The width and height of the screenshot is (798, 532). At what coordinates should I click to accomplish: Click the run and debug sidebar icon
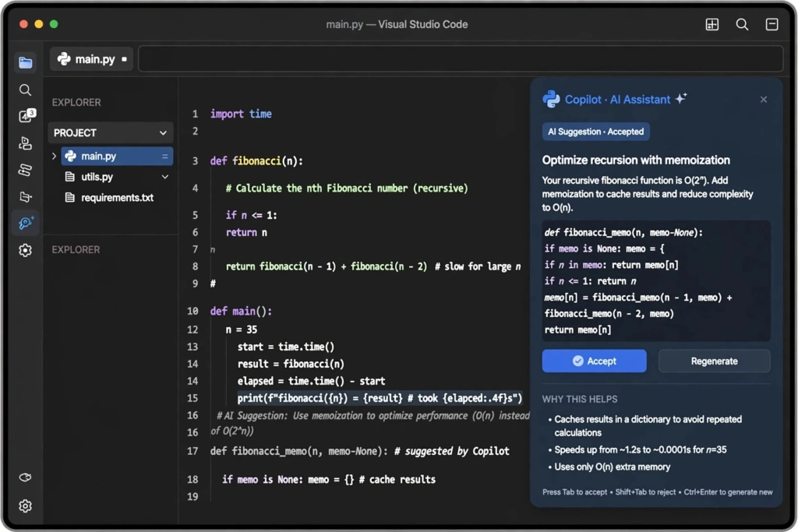(25, 143)
